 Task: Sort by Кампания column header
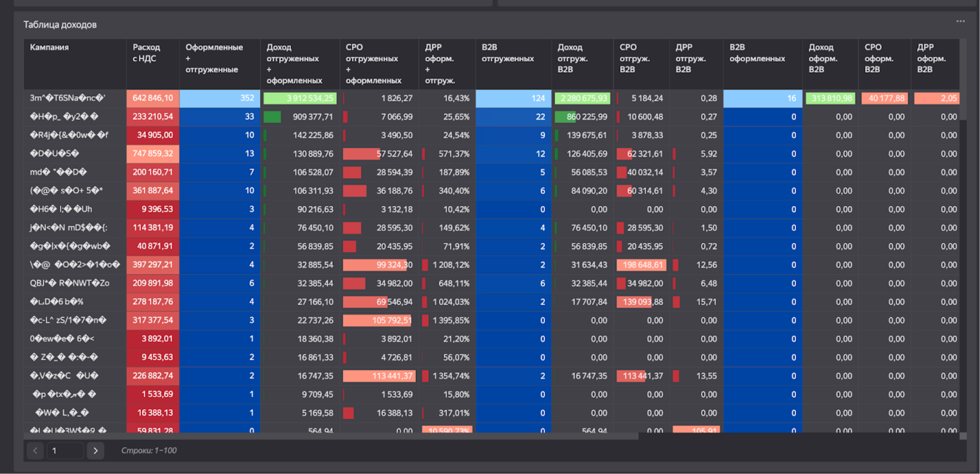[49, 47]
